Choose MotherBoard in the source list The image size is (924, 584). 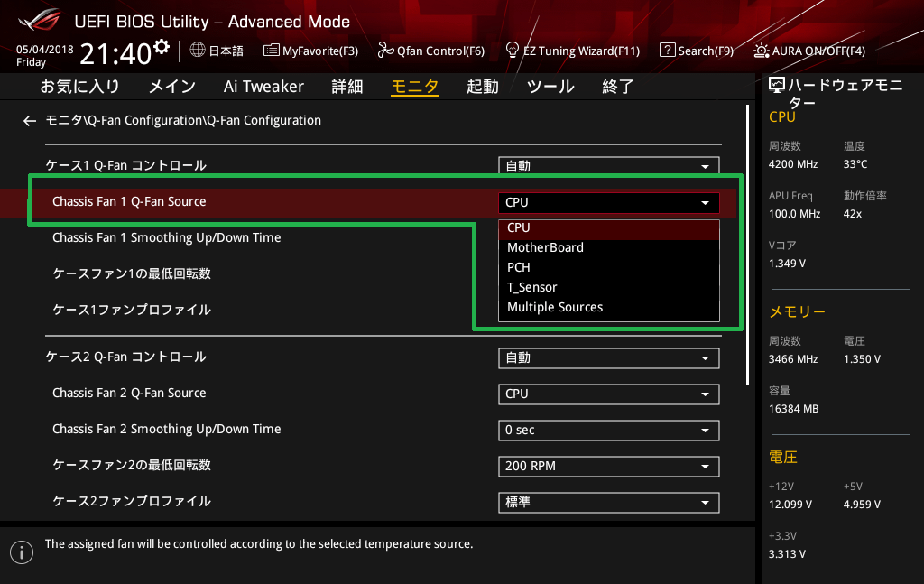pyautogui.click(x=609, y=247)
